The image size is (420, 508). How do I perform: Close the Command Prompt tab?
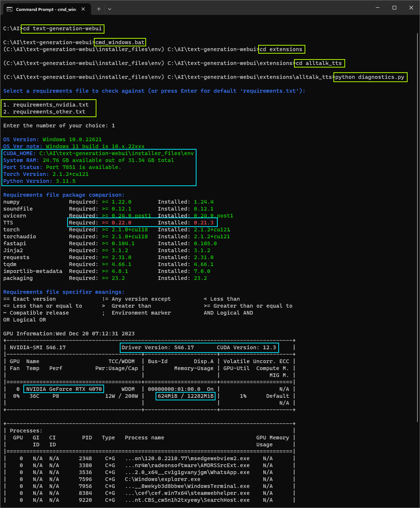point(83,9)
